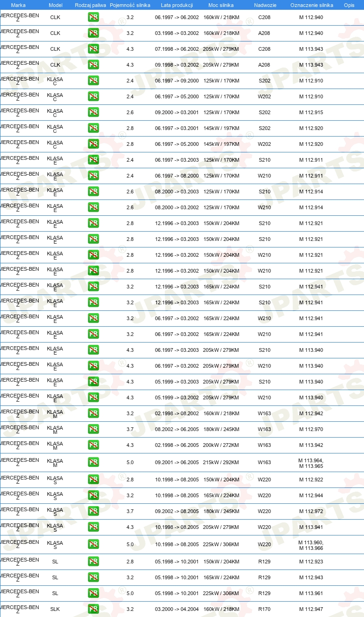Click the Pojemność silnika column header
364x617 pixels.
click(130, 5)
